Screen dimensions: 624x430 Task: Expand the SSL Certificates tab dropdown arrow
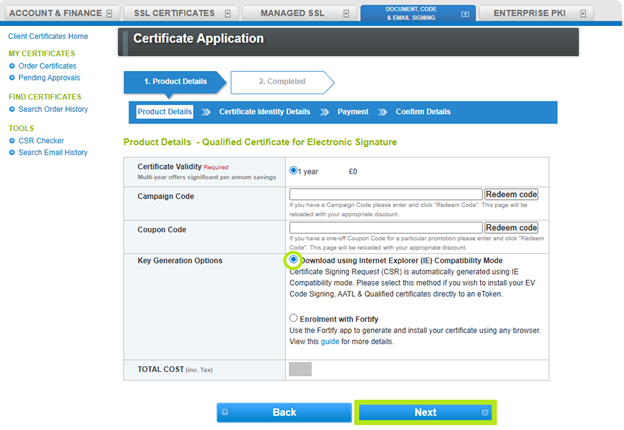[228, 13]
